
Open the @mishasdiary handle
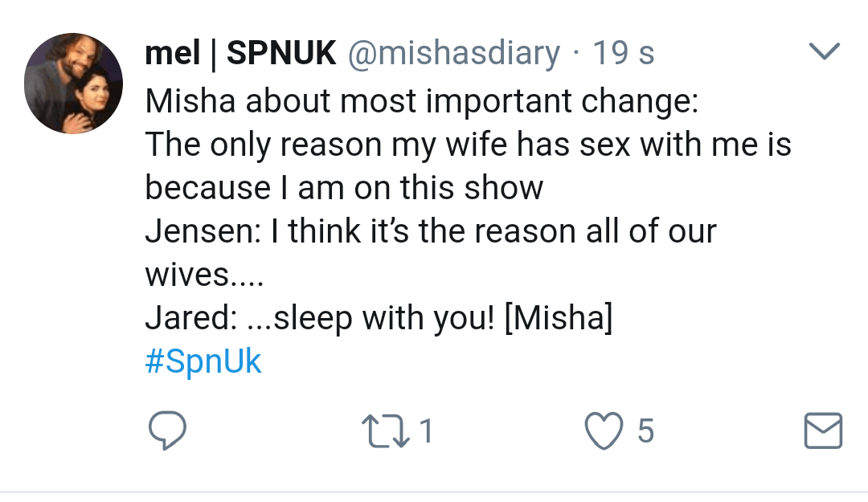pyautogui.click(x=453, y=54)
